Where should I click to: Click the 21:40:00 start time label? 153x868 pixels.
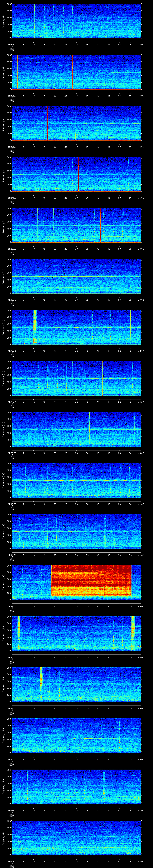pyautogui.click(x=12, y=504)
